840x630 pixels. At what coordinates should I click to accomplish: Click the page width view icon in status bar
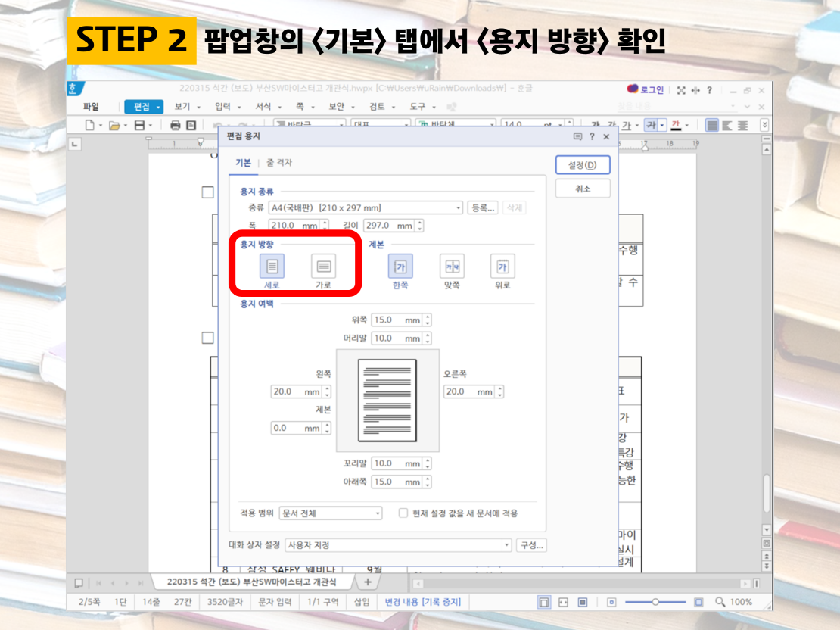click(563, 602)
